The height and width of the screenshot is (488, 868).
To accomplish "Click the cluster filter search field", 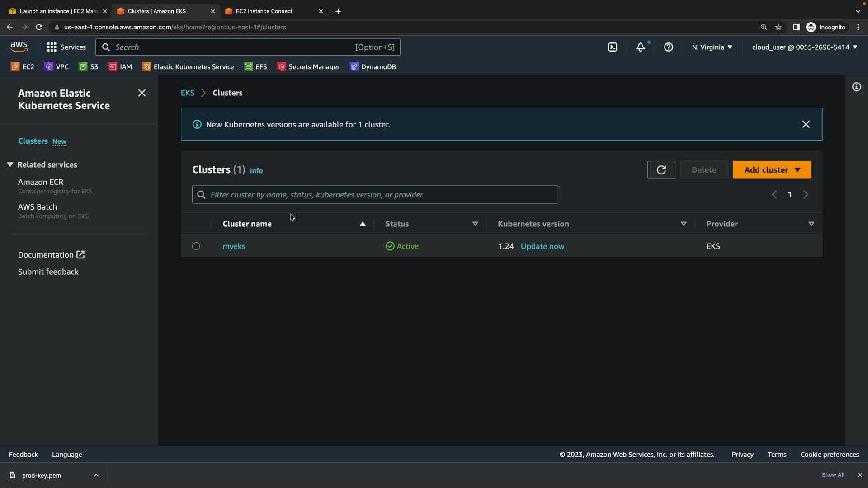I will (375, 195).
